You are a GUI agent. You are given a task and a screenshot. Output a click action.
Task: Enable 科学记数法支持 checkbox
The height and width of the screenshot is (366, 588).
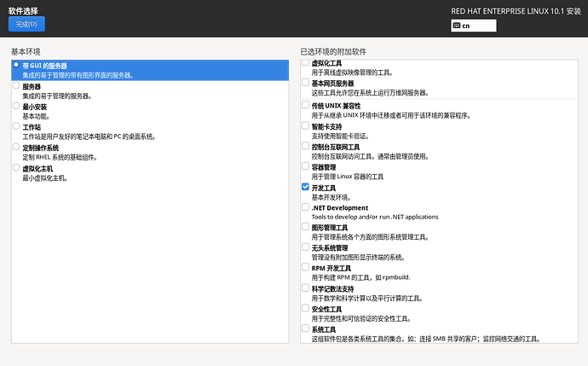[305, 288]
